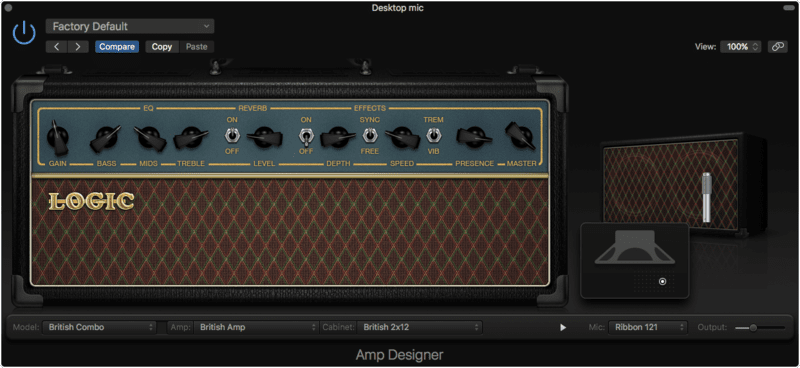Click the FREE label below the switch

[x=369, y=152]
